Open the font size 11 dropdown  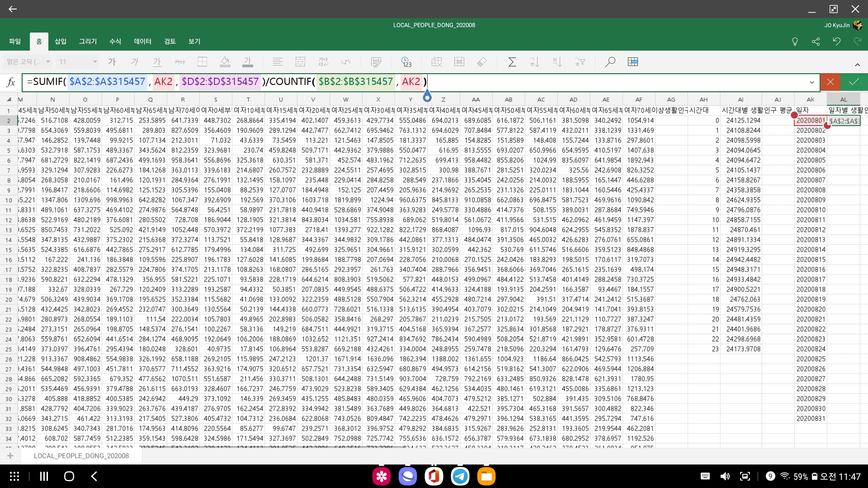pos(78,62)
